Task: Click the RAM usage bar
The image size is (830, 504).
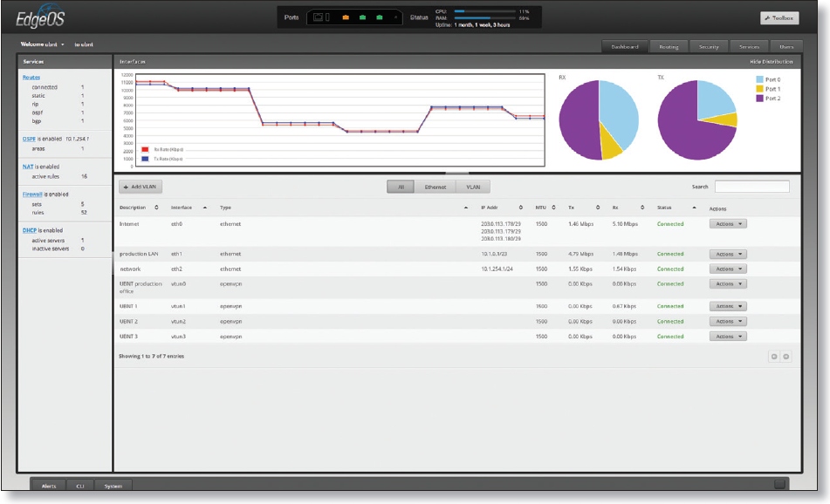Action: pyautogui.click(x=485, y=18)
